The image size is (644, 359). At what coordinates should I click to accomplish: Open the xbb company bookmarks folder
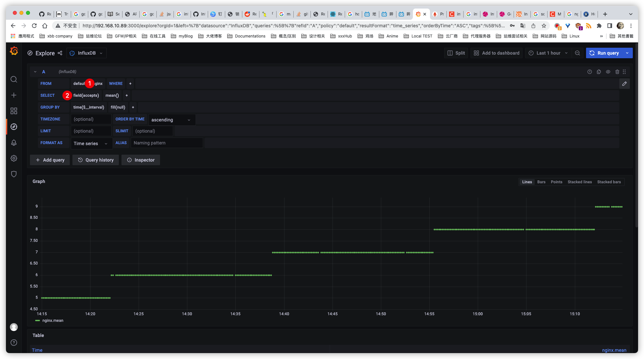tap(56, 36)
